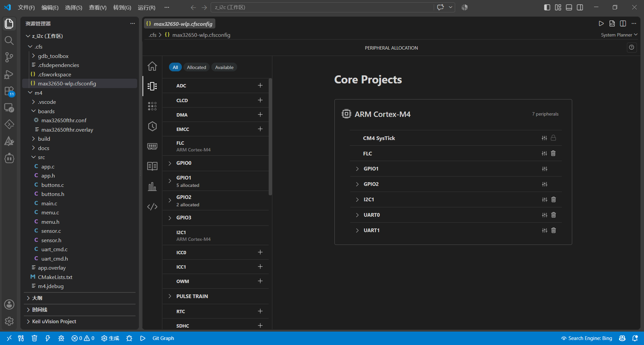The width and height of the screenshot is (644, 345).
Task: Open Pin Config dots icon
Action: (x=152, y=106)
